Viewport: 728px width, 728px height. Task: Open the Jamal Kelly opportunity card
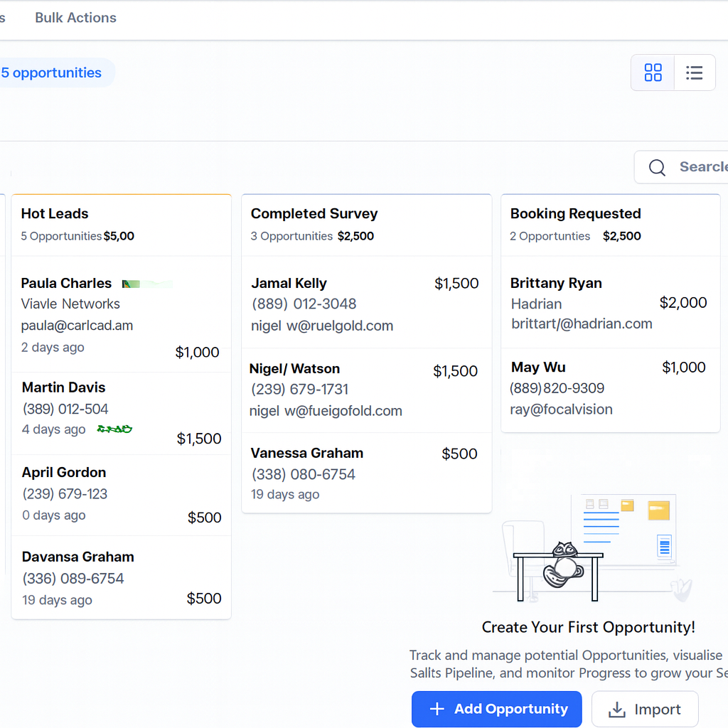(x=366, y=304)
